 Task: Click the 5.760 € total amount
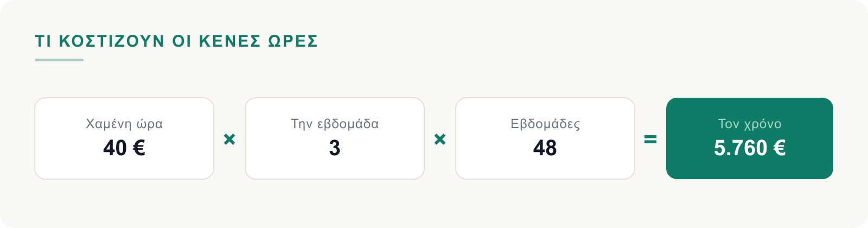[x=750, y=148]
